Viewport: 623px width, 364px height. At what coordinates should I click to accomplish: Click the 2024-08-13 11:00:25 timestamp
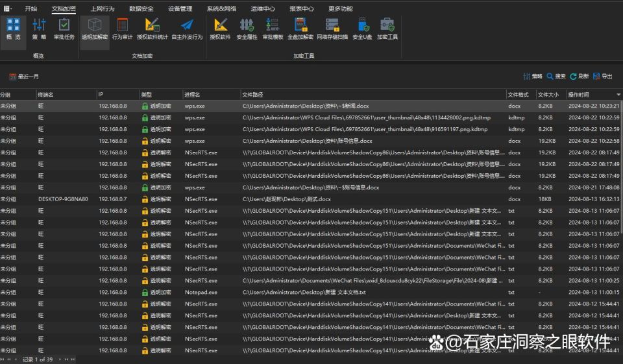(x=594, y=280)
